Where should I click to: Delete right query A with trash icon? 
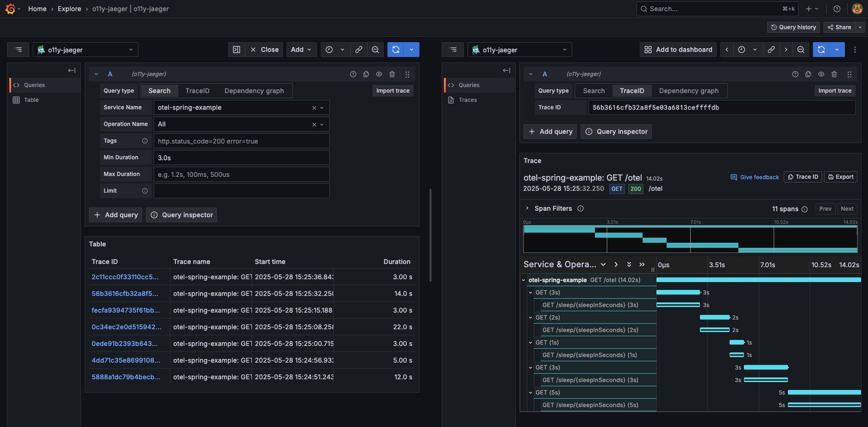pyautogui.click(x=834, y=74)
